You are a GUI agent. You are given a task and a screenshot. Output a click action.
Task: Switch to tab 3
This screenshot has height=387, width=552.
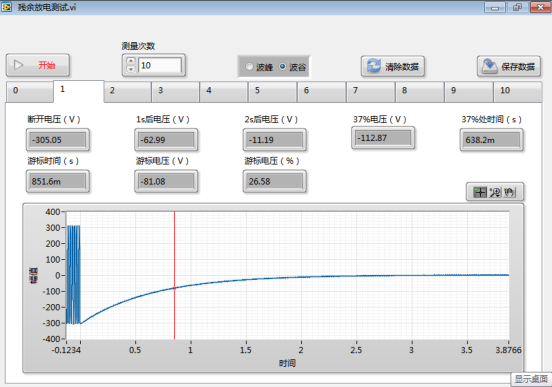click(176, 92)
